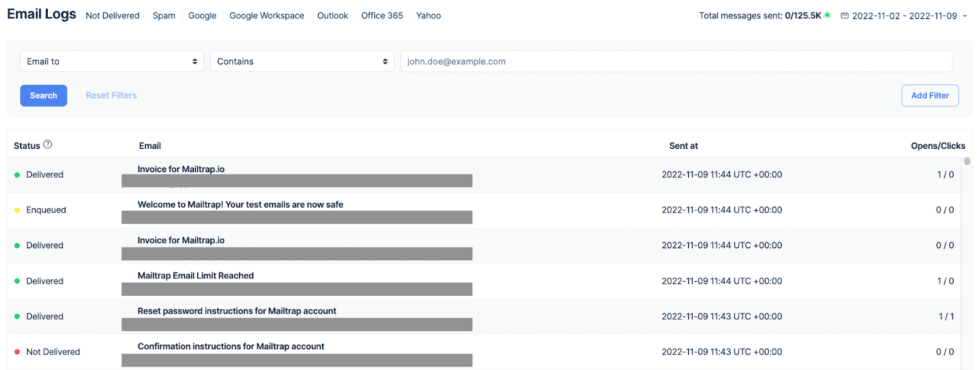Click the email list vertical scrollbar

(x=967, y=162)
